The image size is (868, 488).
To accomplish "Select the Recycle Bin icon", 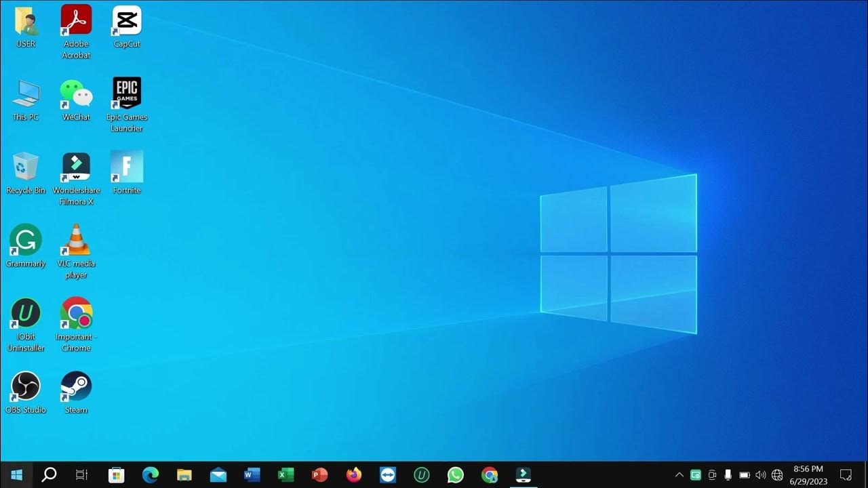I will tap(26, 174).
